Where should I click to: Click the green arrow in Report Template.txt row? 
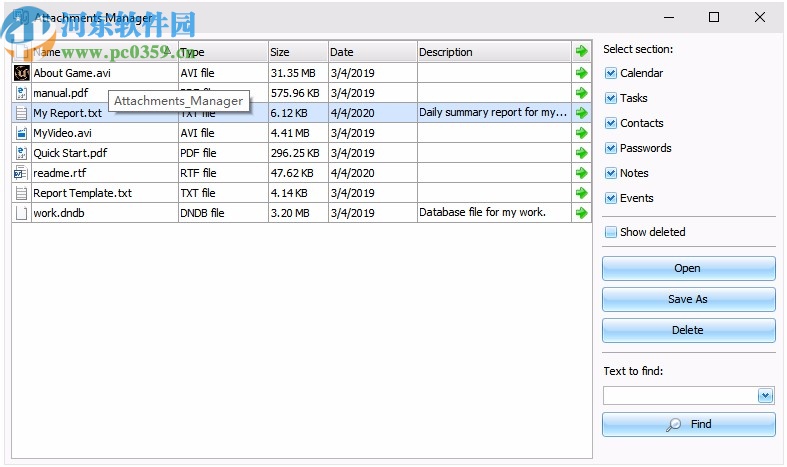[581, 193]
